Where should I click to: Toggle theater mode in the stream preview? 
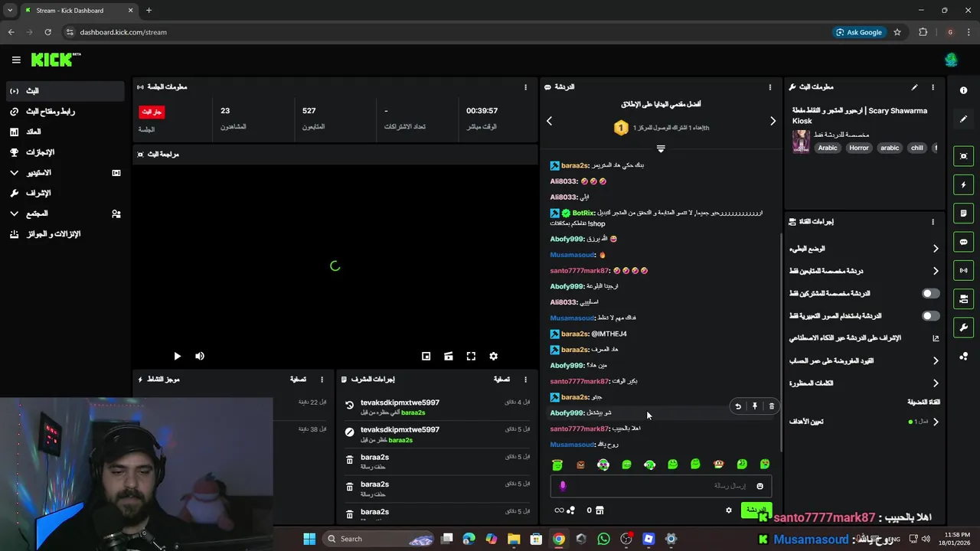tap(449, 356)
